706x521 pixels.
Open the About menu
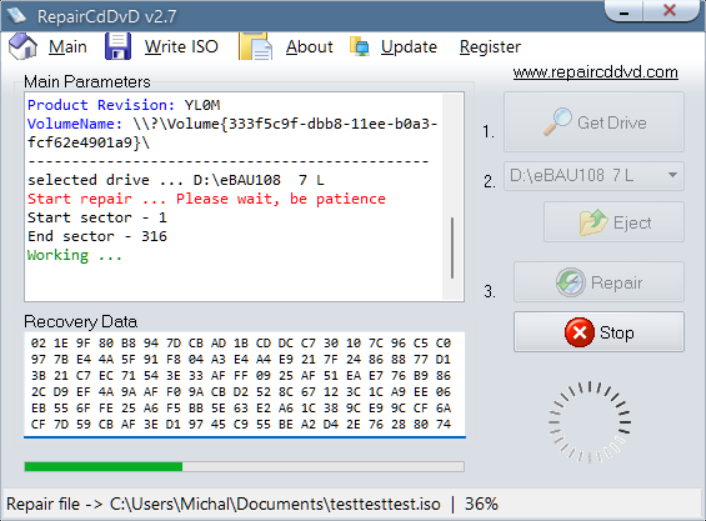click(x=309, y=46)
